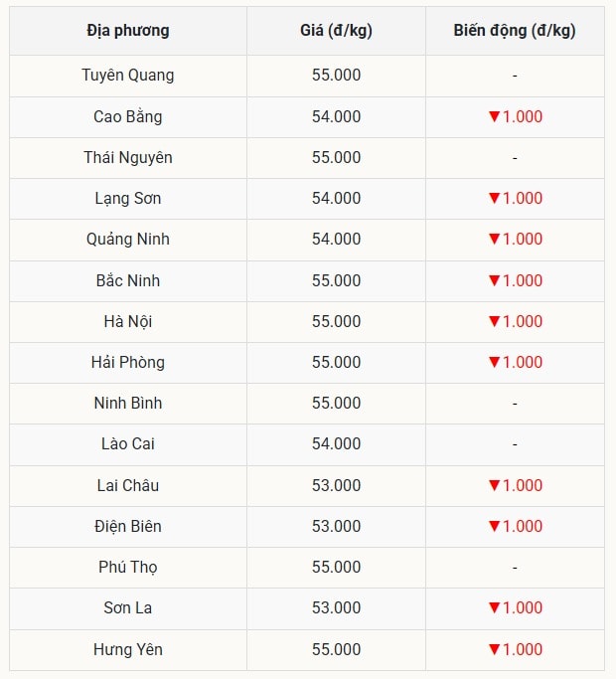Screen dimensions: 616x679
Task: Select Sơn La price 53.000
Action: tap(337, 608)
